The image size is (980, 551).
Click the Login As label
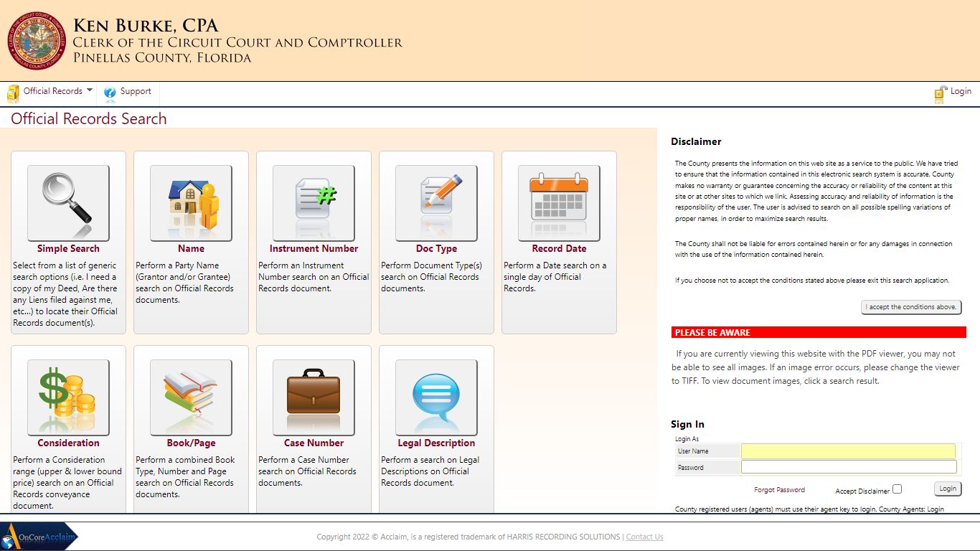tap(687, 439)
